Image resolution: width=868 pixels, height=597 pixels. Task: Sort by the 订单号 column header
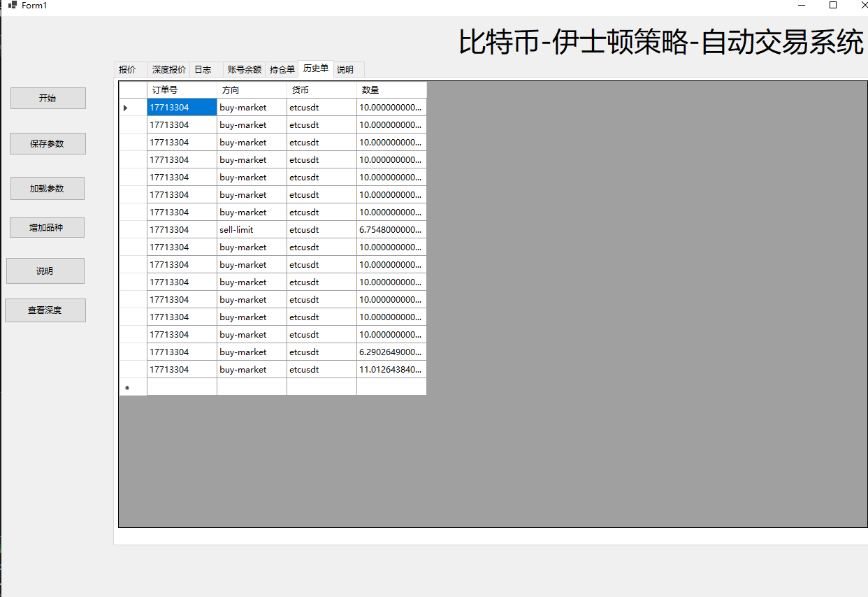tap(182, 90)
